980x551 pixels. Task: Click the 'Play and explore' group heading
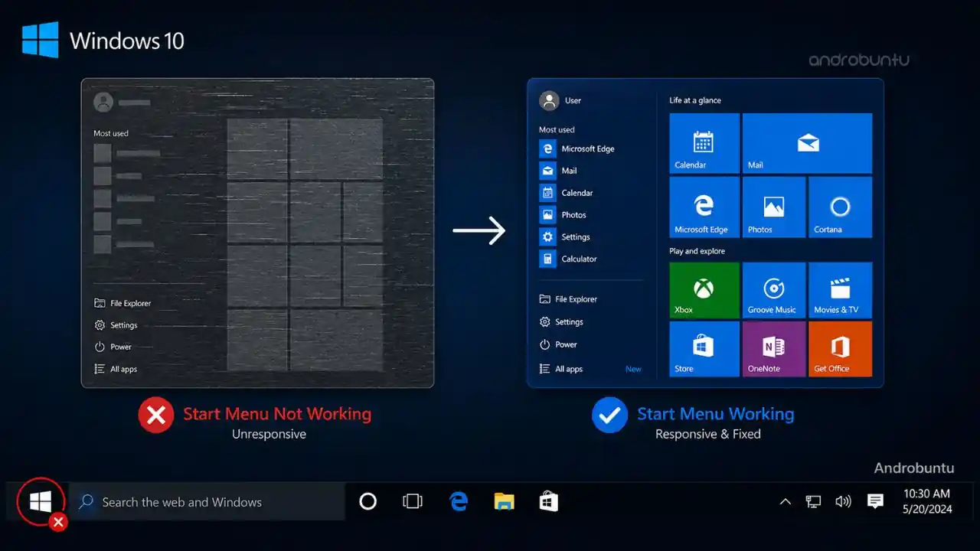[x=697, y=251]
